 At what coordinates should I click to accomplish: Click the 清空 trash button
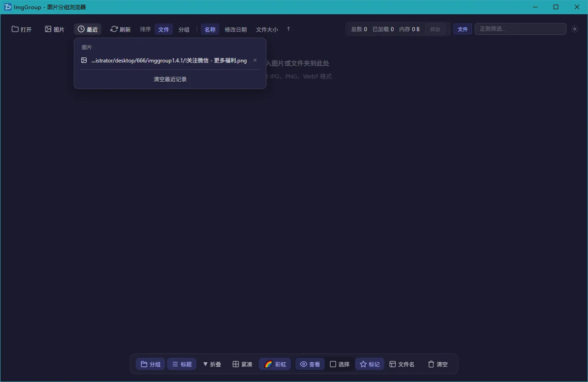438,364
